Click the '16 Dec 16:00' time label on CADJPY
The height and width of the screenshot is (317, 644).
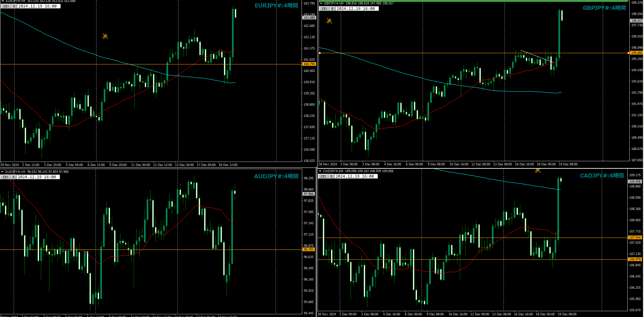coord(523,314)
